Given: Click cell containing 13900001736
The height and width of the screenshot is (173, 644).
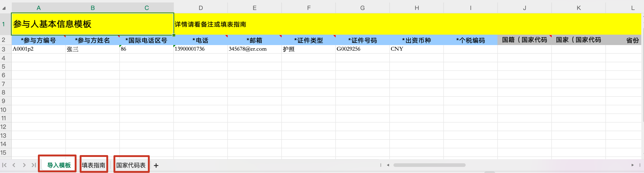Looking at the screenshot, I should [201, 49].
